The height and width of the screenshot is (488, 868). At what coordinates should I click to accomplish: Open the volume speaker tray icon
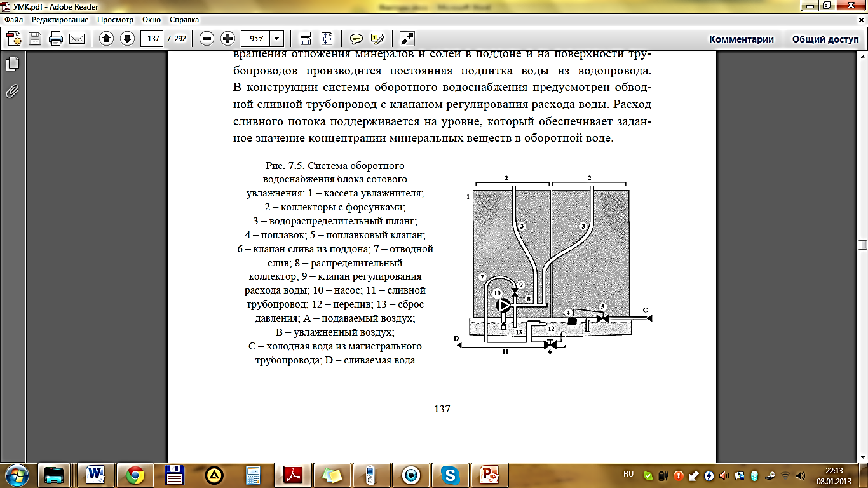801,475
